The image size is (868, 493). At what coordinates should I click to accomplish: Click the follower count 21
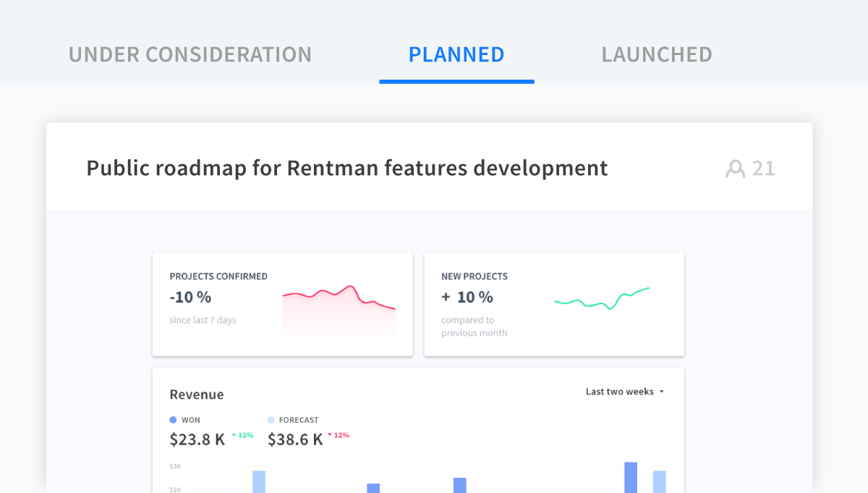pyautogui.click(x=763, y=169)
